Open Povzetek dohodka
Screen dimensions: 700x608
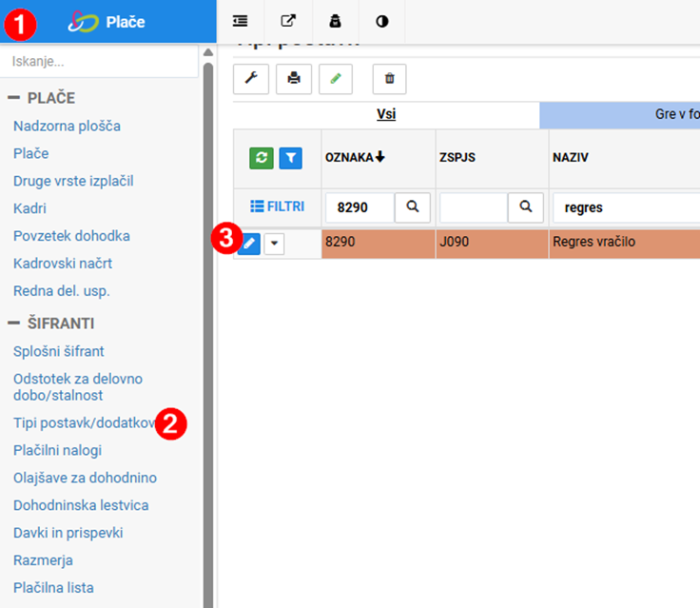[71, 236]
